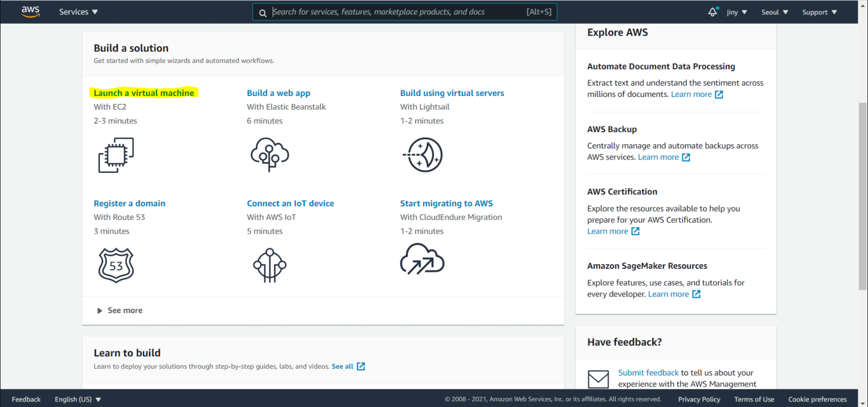Open the Support menu
Image resolution: width=868 pixels, height=407 pixels.
click(819, 12)
